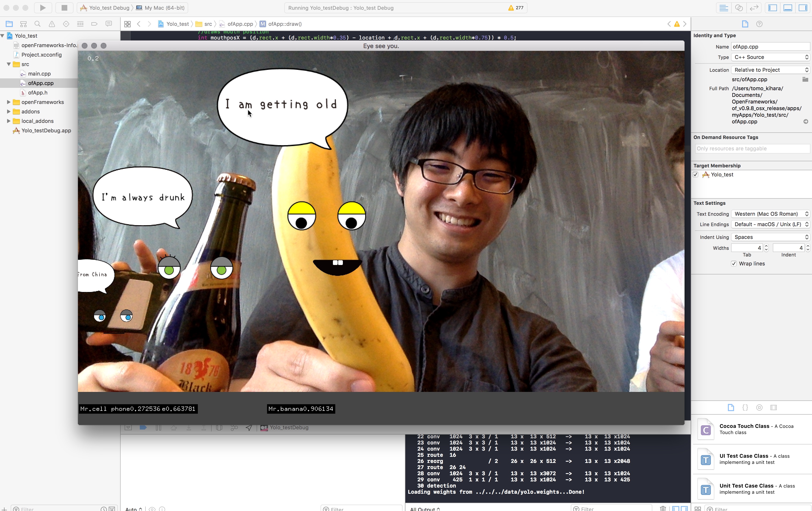Select the Cocoa Touch Class template
812x511 pixels.
[752, 429]
